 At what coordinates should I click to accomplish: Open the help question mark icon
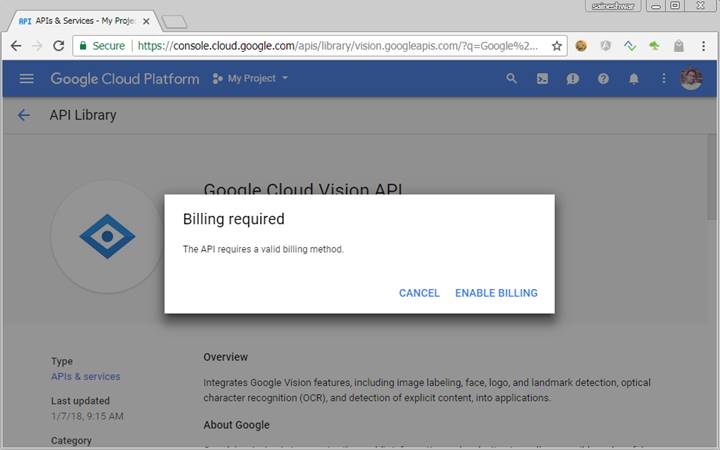pyautogui.click(x=603, y=78)
